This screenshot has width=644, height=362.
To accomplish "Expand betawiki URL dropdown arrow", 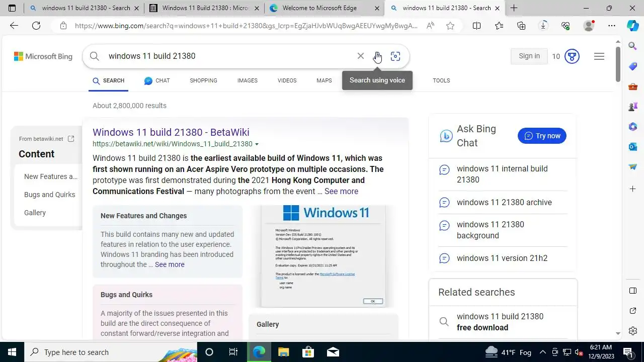I will tap(257, 144).
